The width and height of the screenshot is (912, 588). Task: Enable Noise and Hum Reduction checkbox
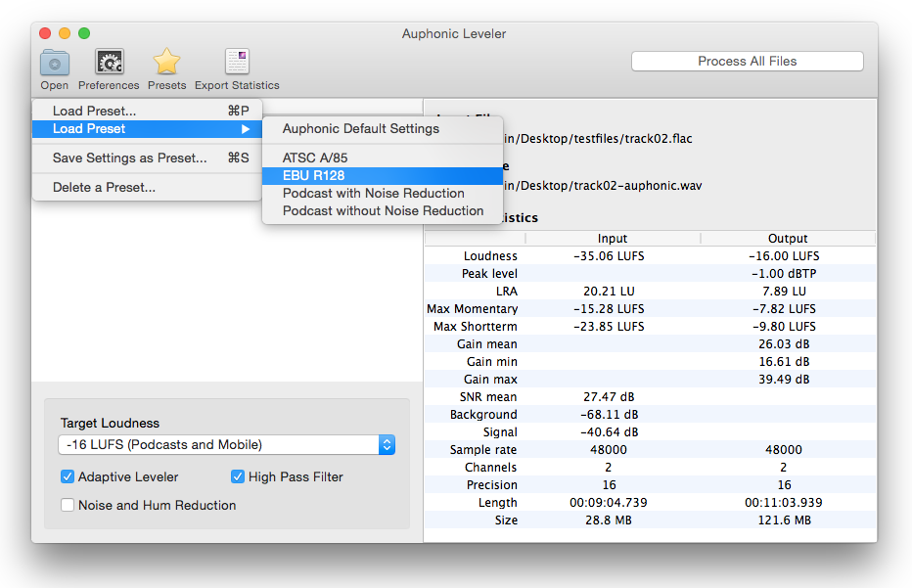pos(68,505)
